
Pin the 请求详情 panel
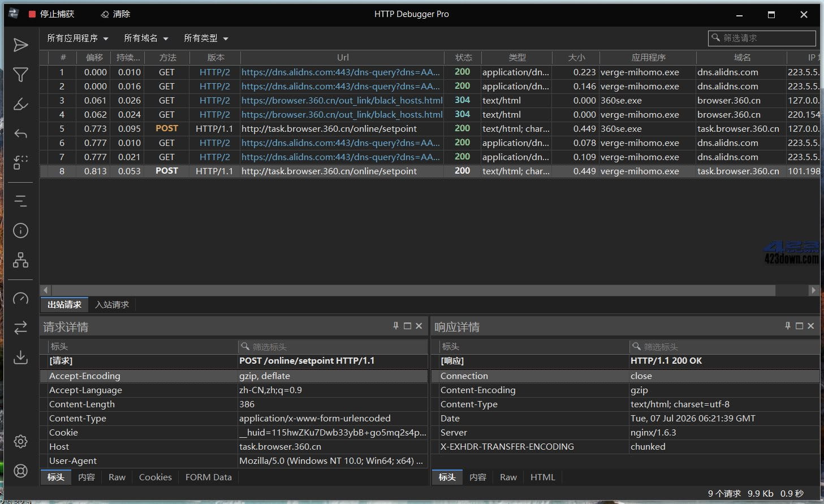pos(396,326)
